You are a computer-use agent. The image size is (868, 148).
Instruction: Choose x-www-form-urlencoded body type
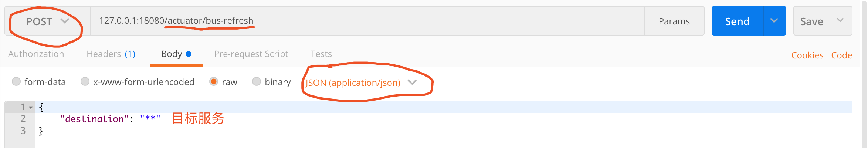85,81
